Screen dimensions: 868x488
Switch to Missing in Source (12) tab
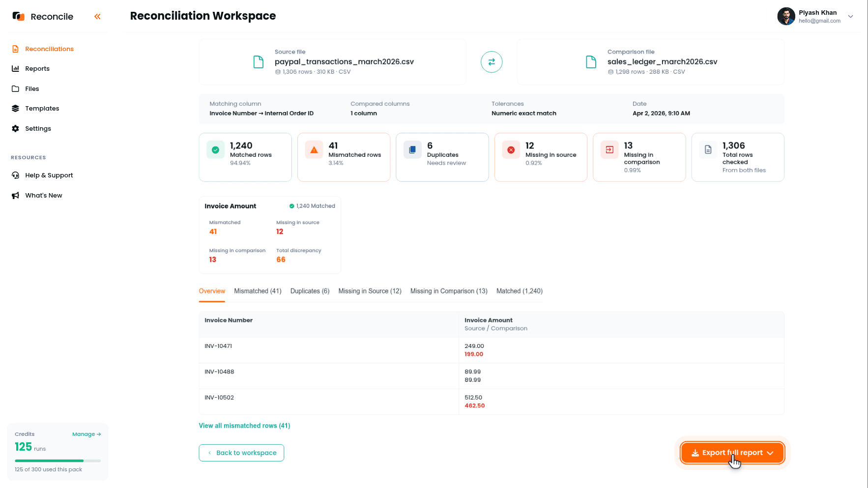pos(370,291)
